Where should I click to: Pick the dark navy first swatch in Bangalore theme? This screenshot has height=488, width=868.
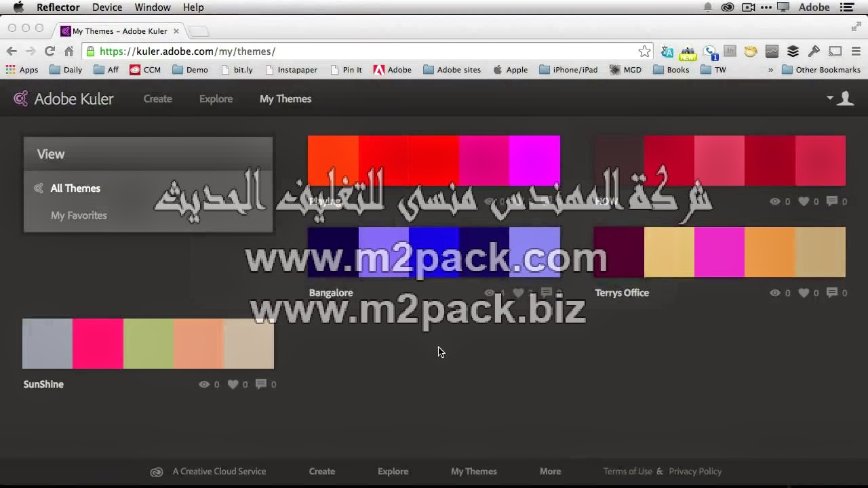(333, 252)
